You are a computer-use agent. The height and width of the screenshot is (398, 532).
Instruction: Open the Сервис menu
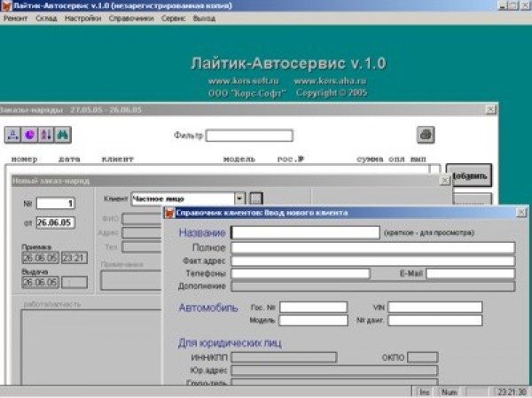(x=173, y=19)
